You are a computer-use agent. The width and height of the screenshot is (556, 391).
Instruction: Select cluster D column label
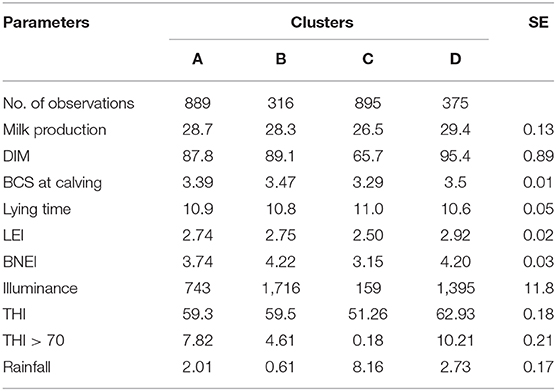coord(455,59)
